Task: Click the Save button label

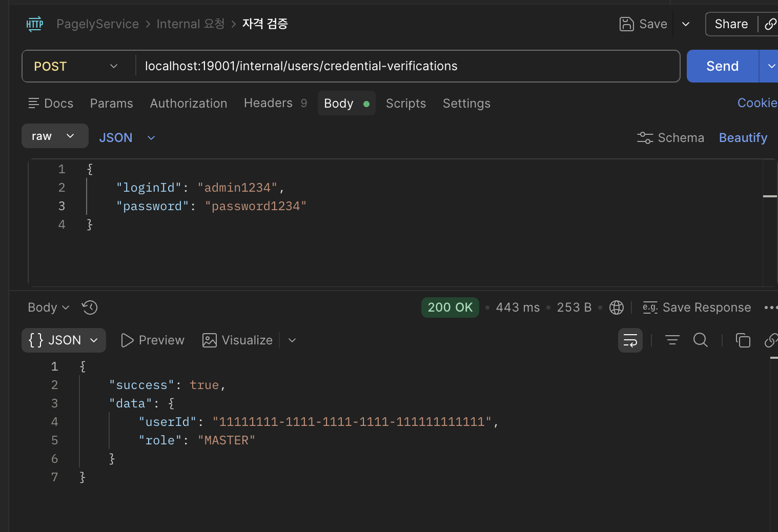Action: (x=653, y=24)
